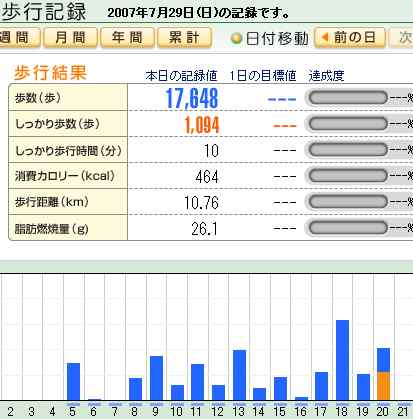This screenshot has height=419, width=413.
Task: Click the hour 11 bar in chart
Action: 197,382
